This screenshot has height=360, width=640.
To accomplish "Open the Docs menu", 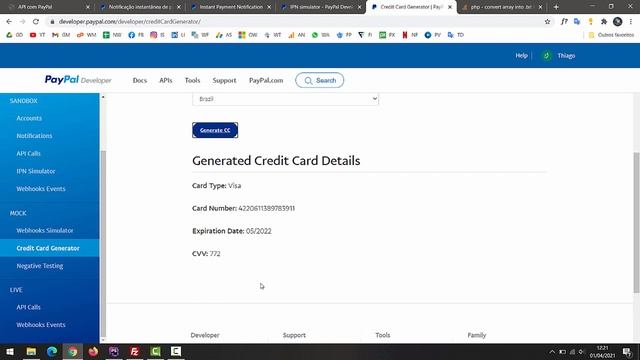I will [x=140, y=80].
